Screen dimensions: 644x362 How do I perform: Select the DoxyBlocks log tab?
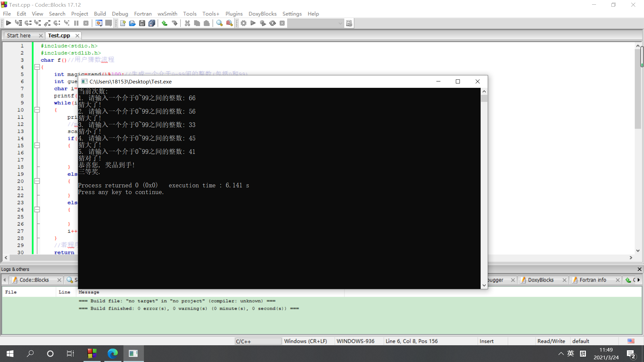point(540,280)
